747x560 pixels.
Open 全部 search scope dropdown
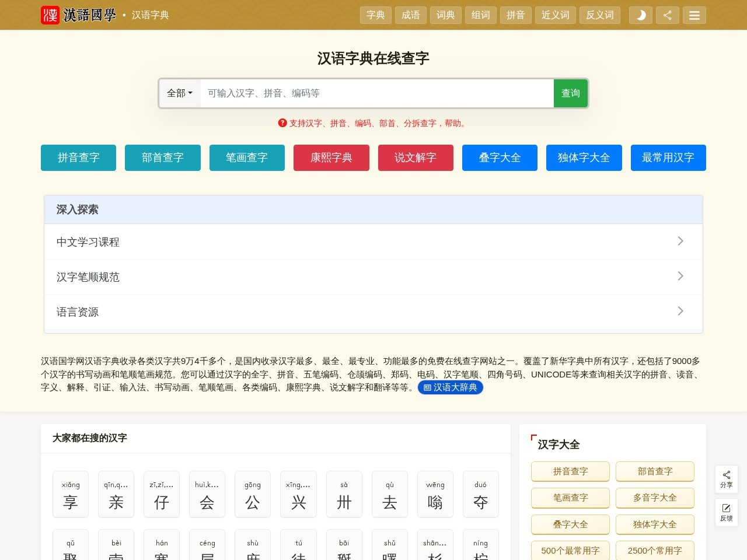tap(180, 93)
